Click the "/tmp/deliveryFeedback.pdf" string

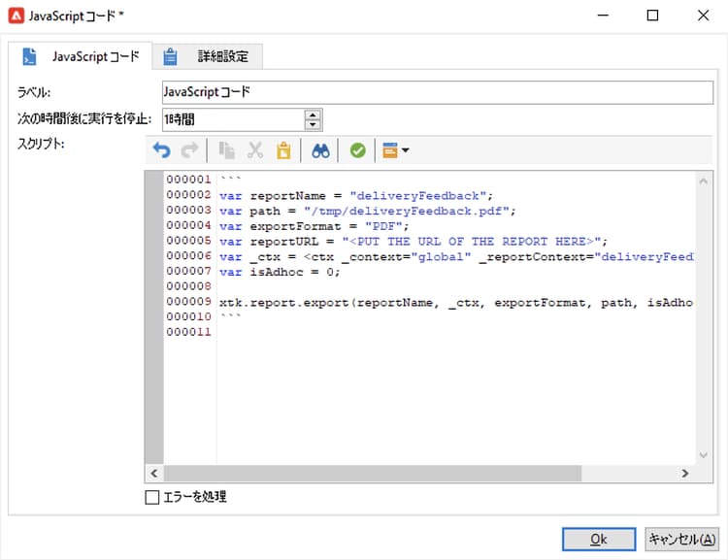tap(407, 211)
